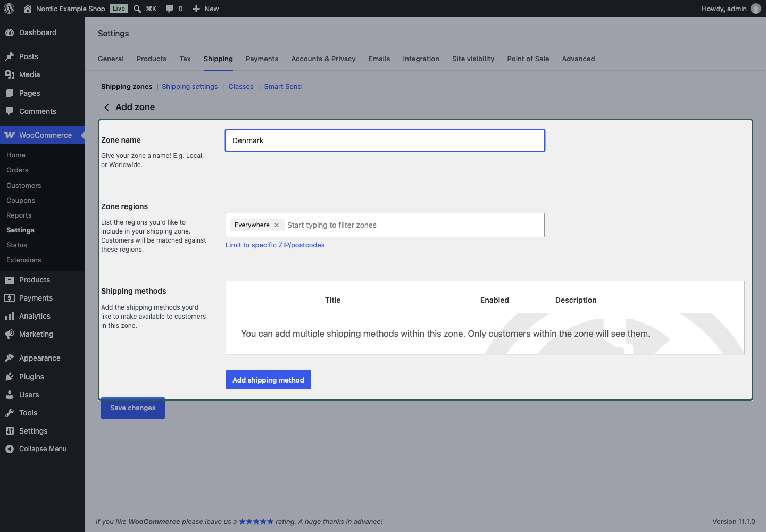Click the plus icon next to New
The image size is (766, 532).
[196, 9]
